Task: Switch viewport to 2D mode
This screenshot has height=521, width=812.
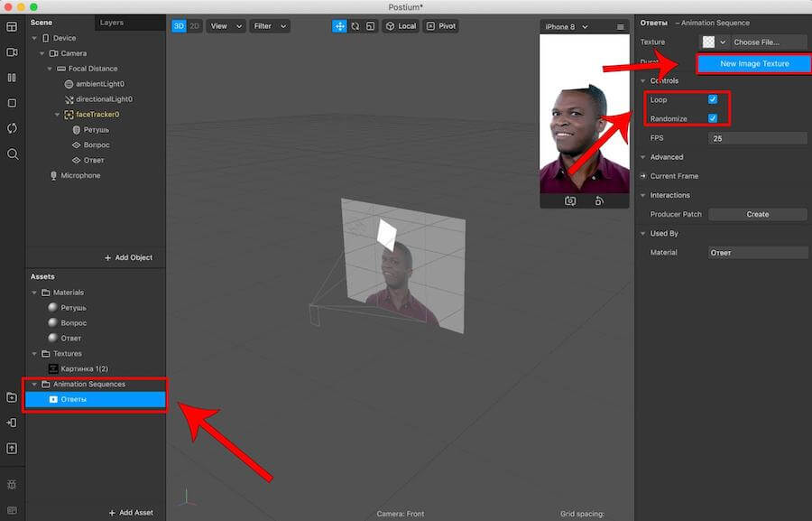Action: [x=194, y=26]
